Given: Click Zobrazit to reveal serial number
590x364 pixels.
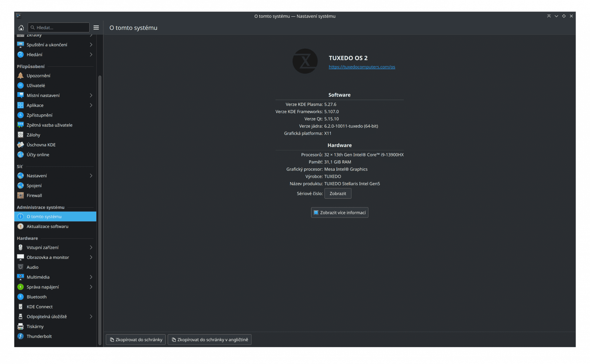Looking at the screenshot, I should click(x=337, y=193).
